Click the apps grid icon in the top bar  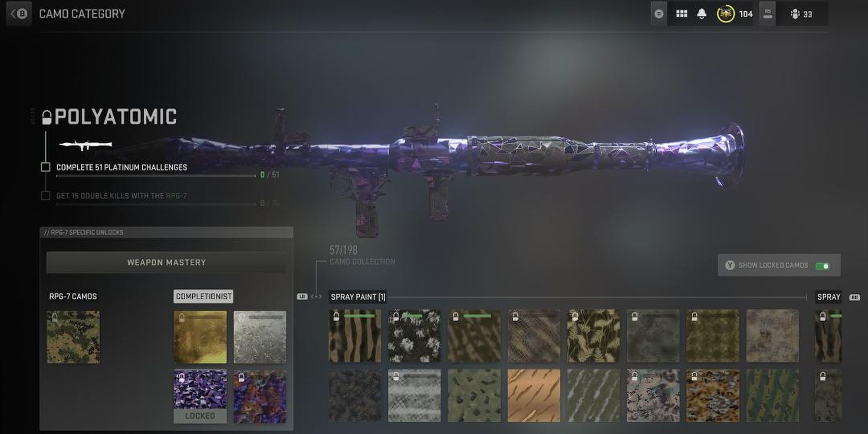681,13
